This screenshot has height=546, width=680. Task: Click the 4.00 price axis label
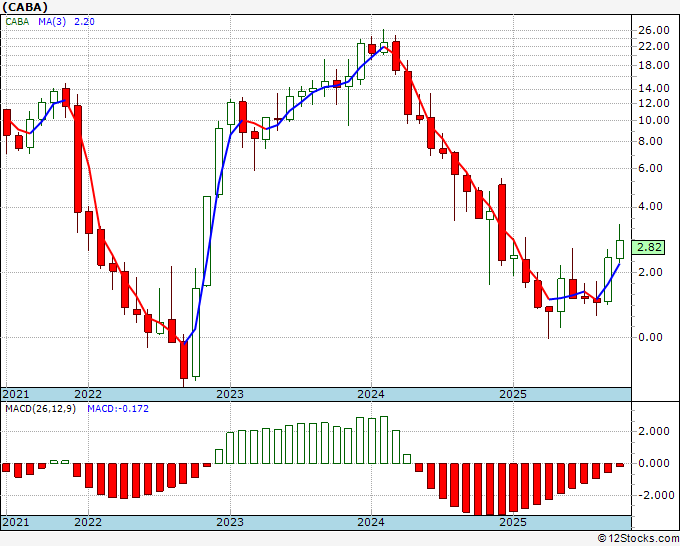[651, 206]
